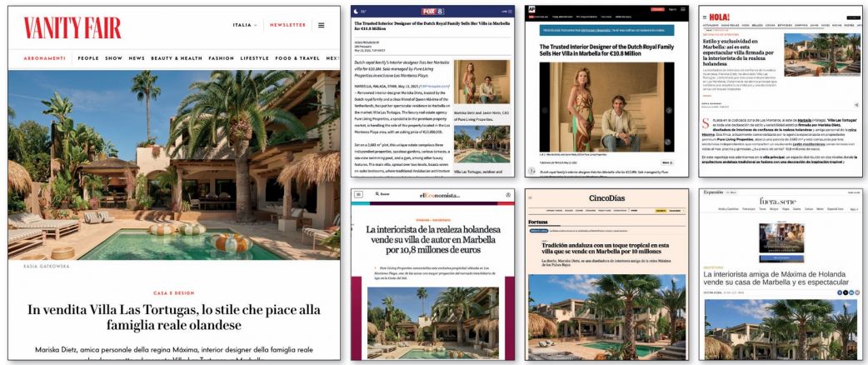Image resolution: width=868 pixels, height=365 pixels.
Task: Click the elEconomista villa headline
Action: pos(432,242)
